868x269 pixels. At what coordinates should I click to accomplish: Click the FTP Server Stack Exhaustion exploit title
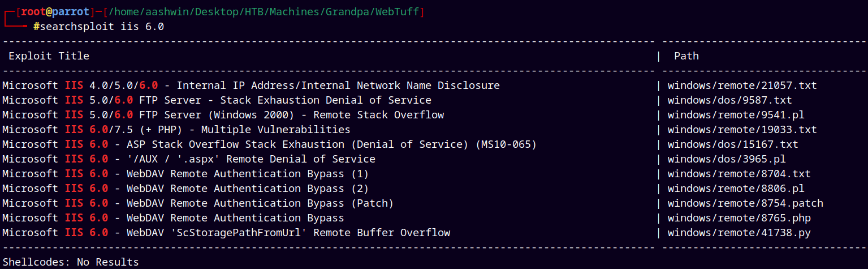coord(217,100)
